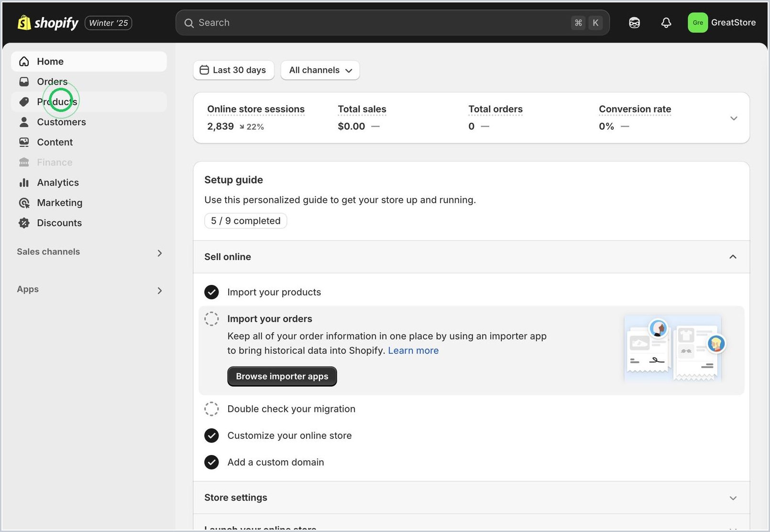770x532 pixels.
Task: Open the GreatStore account menu
Action: (722, 22)
